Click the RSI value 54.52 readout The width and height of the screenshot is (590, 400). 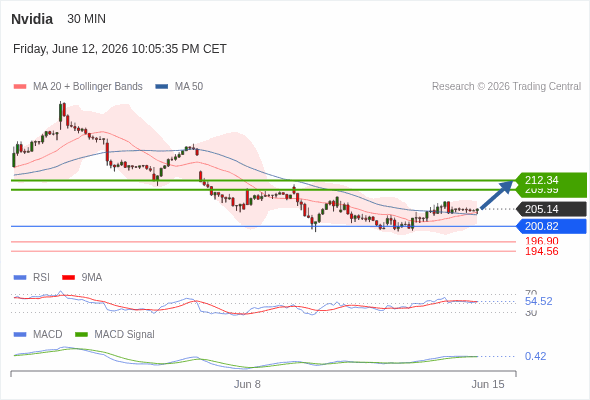(x=538, y=301)
